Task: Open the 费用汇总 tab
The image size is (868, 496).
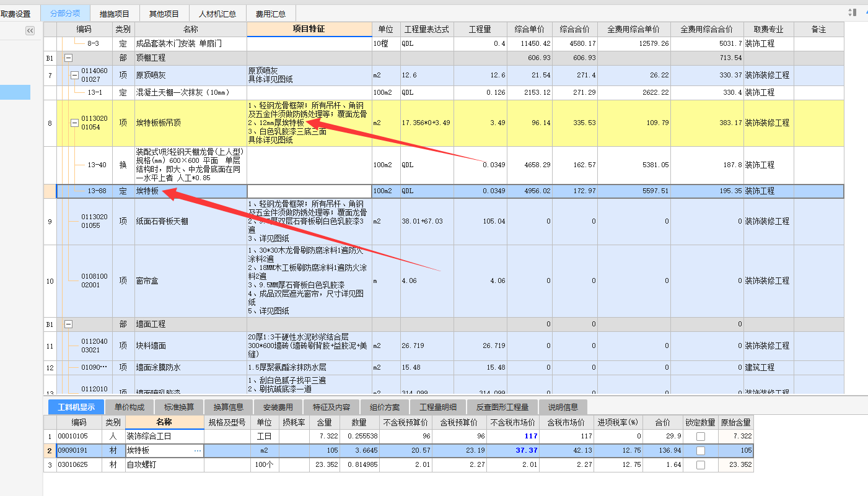Action: tap(271, 14)
